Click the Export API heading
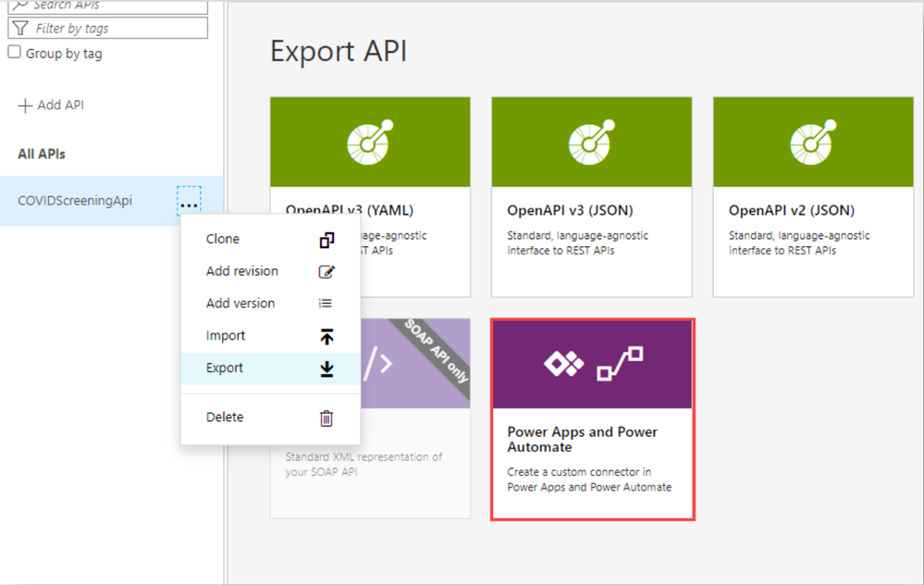Image resolution: width=924 pixels, height=585 pixels. [339, 51]
